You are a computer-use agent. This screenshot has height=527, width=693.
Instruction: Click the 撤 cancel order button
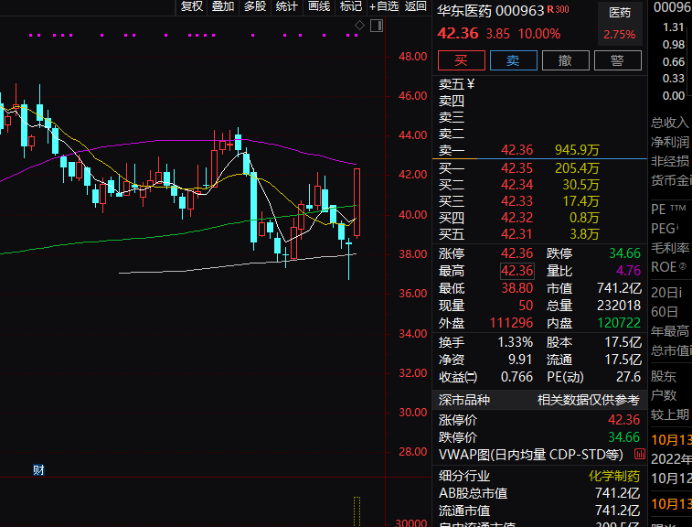[x=565, y=60]
